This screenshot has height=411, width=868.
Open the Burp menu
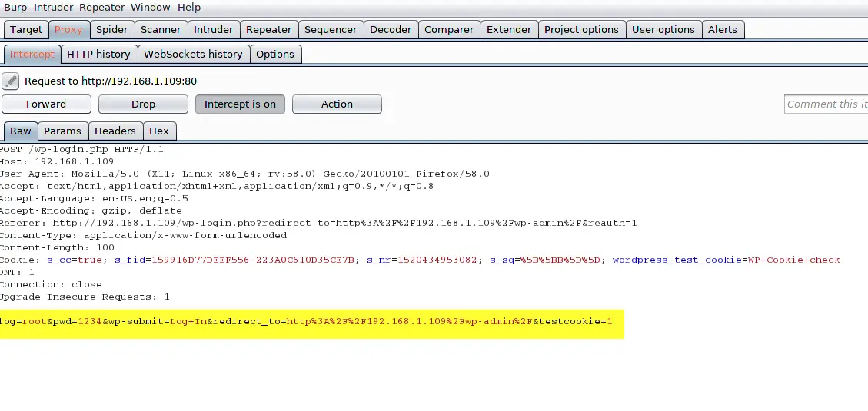coord(15,7)
